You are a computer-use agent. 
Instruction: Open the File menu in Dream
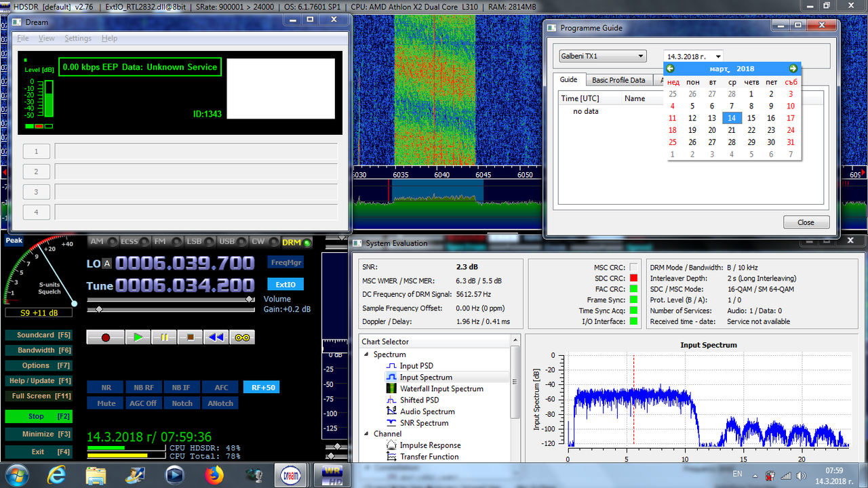23,39
